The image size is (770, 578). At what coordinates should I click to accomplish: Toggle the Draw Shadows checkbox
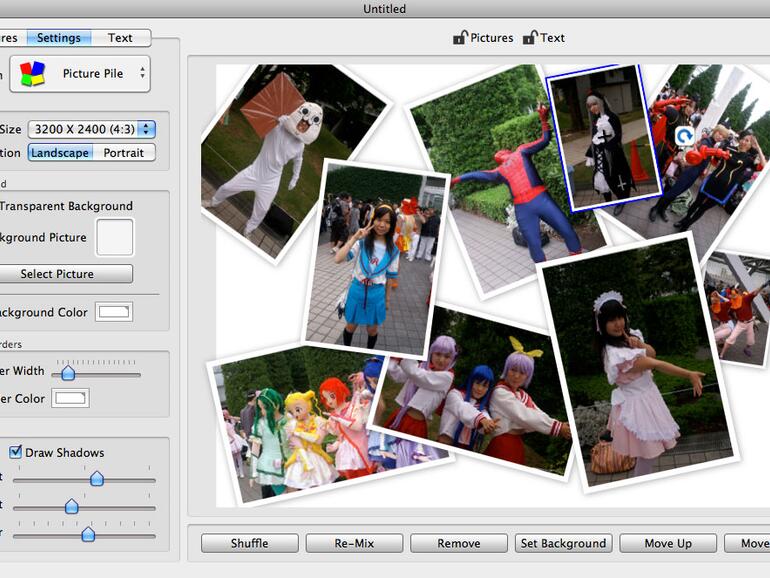pos(15,453)
